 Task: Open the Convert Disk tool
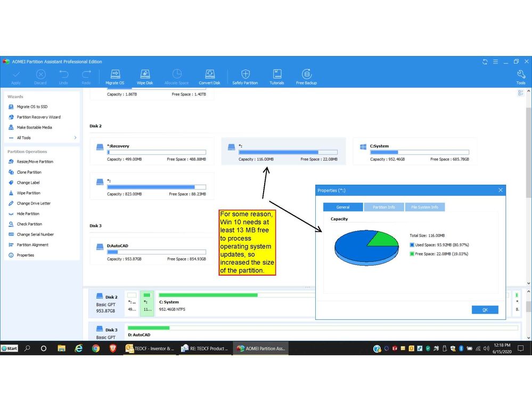(209, 77)
